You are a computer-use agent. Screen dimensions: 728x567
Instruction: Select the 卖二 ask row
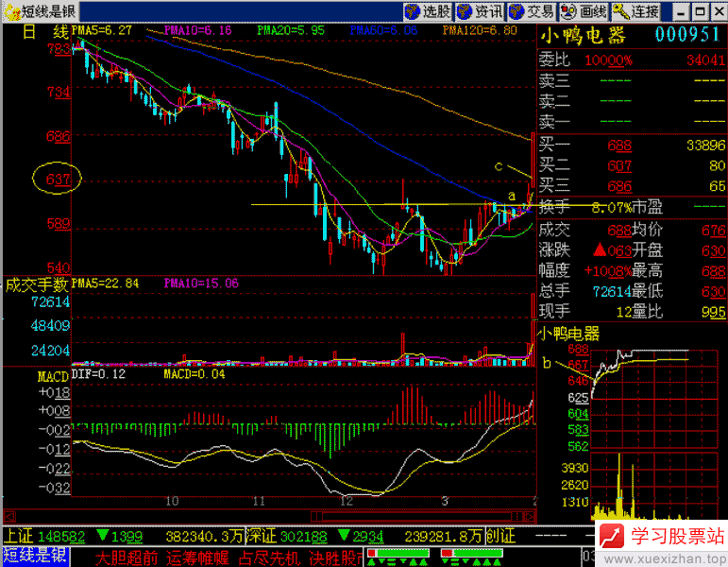[x=632, y=101]
